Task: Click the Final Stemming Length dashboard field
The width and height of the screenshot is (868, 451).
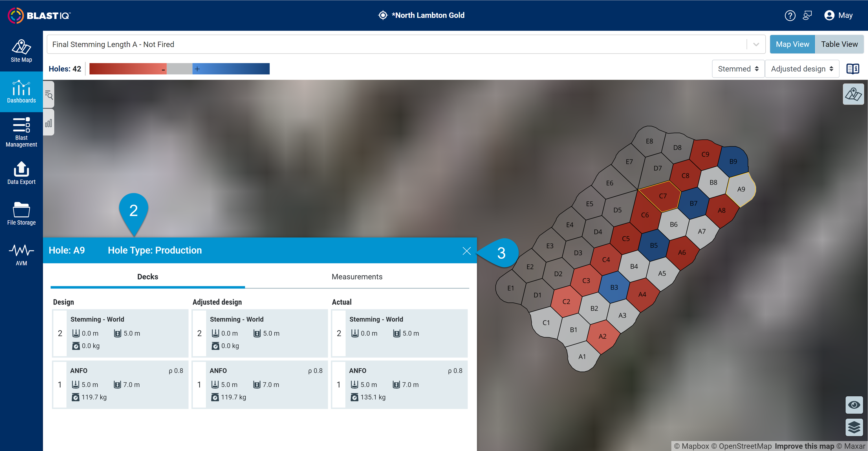Action: pyautogui.click(x=406, y=45)
